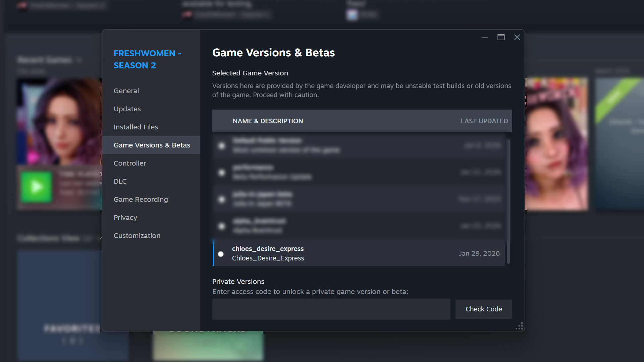Open the Customization section
This screenshot has width=644, height=362.
(x=137, y=236)
